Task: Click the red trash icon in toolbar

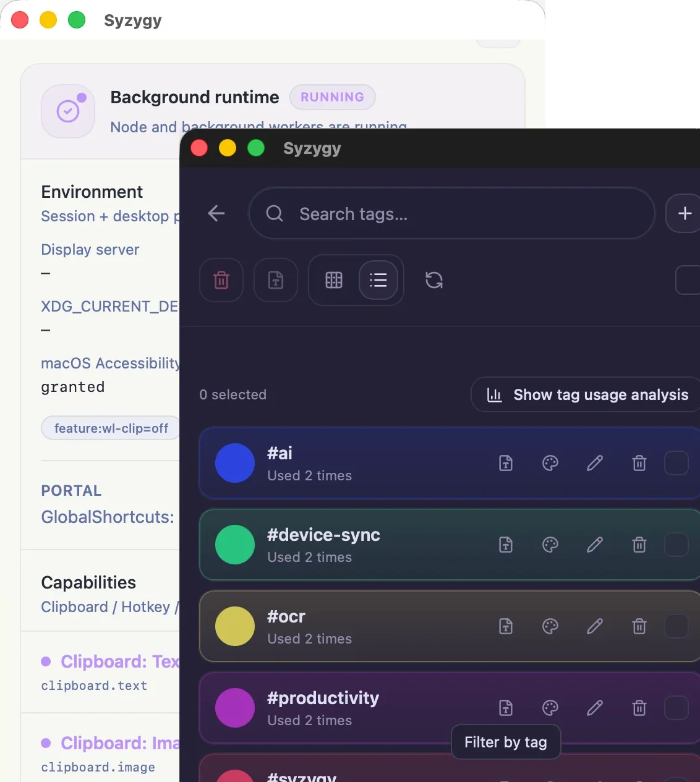Action: point(221,280)
